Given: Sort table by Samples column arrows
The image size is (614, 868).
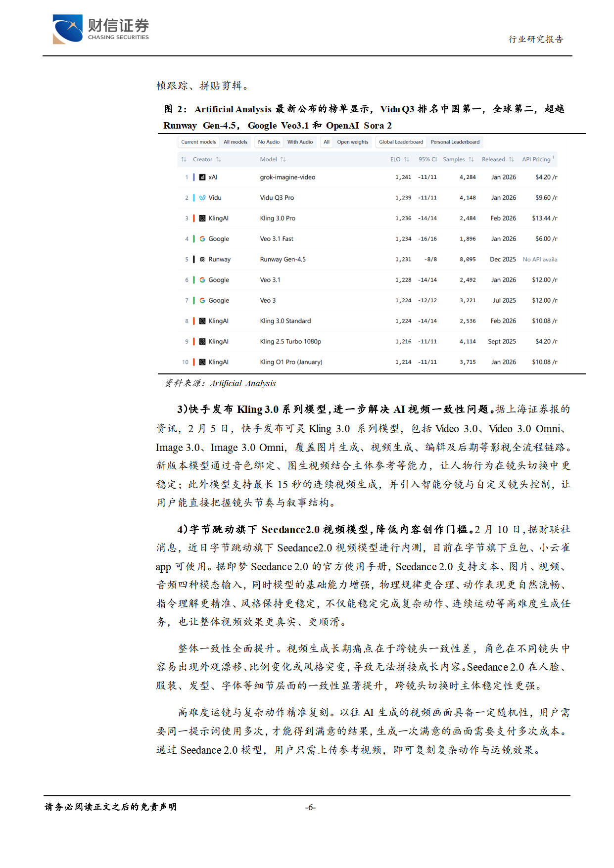Looking at the screenshot, I should (x=471, y=159).
